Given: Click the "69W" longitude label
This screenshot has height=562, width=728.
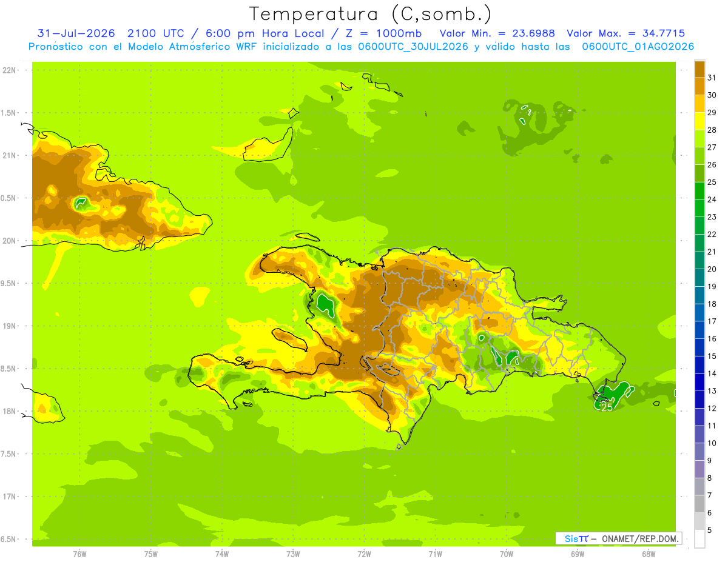Looking at the screenshot, I should tap(578, 554).
